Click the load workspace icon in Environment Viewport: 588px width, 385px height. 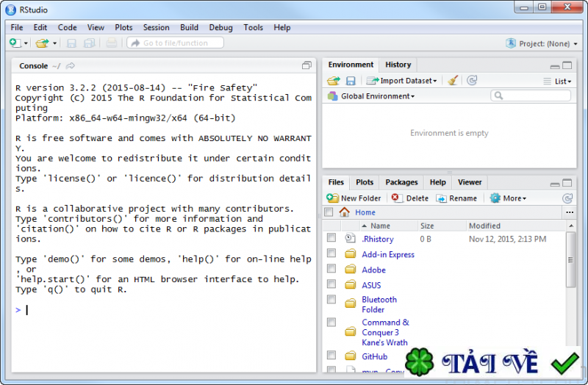point(333,81)
